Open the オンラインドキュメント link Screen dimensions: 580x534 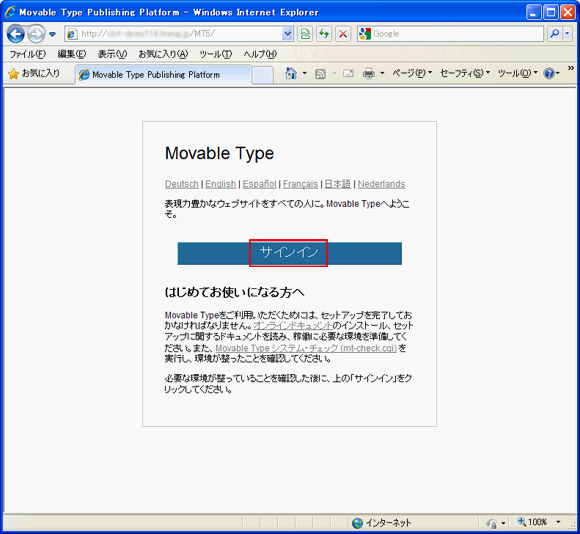click(x=293, y=326)
